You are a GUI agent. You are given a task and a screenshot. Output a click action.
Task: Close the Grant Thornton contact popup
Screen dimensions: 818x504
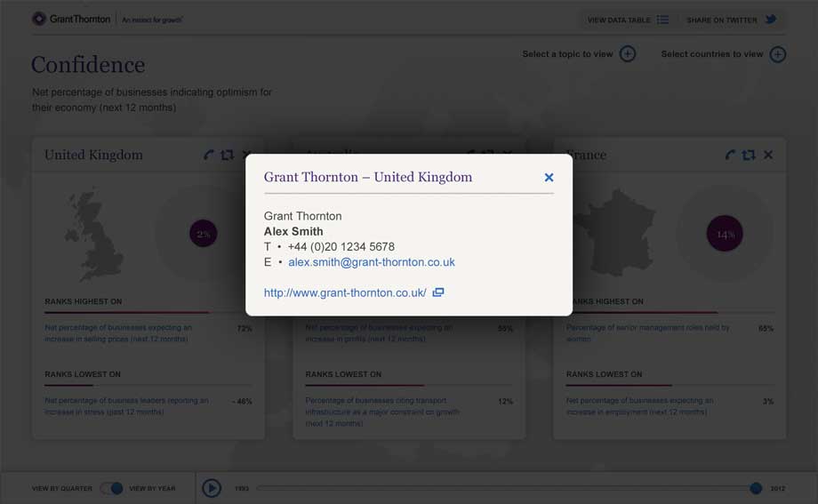pos(549,178)
